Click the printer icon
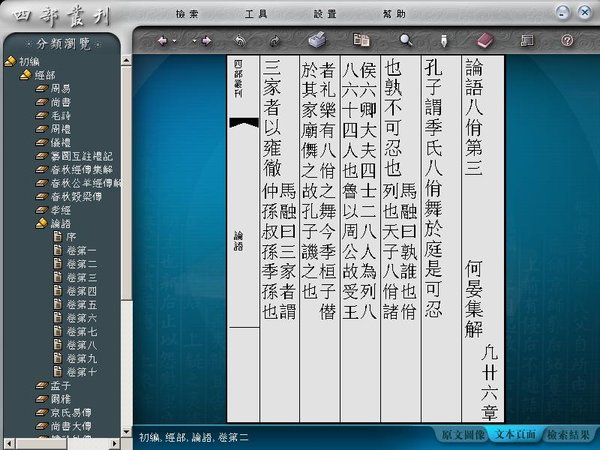Screen dimensions: 600x450 coord(317,40)
